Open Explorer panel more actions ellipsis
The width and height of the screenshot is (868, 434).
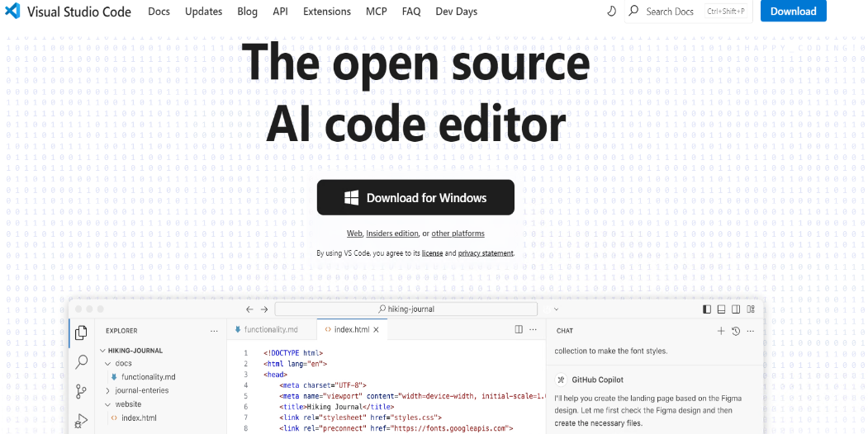click(x=214, y=331)
